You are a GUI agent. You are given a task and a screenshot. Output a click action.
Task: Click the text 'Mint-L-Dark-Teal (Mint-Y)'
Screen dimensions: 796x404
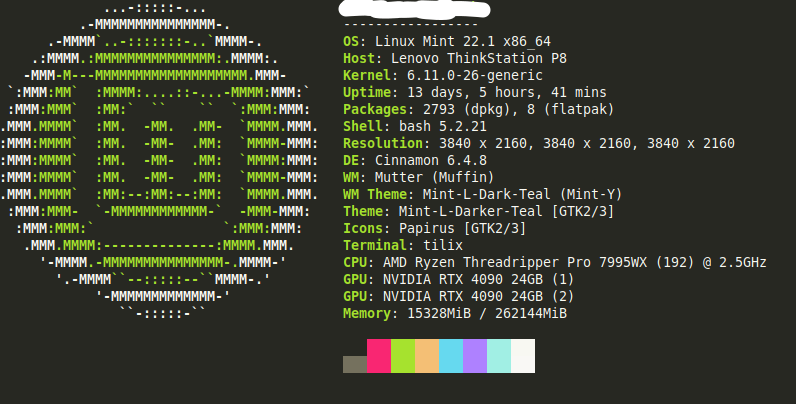coord(523,194)
